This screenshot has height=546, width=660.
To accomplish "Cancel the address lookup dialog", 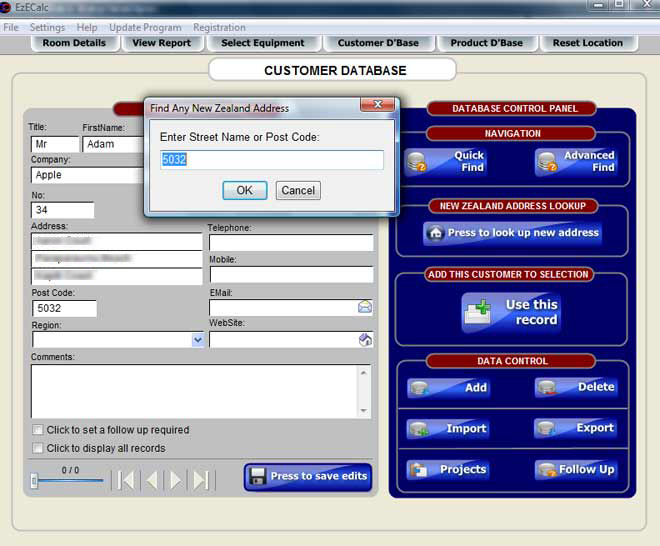I will [298, 190].
